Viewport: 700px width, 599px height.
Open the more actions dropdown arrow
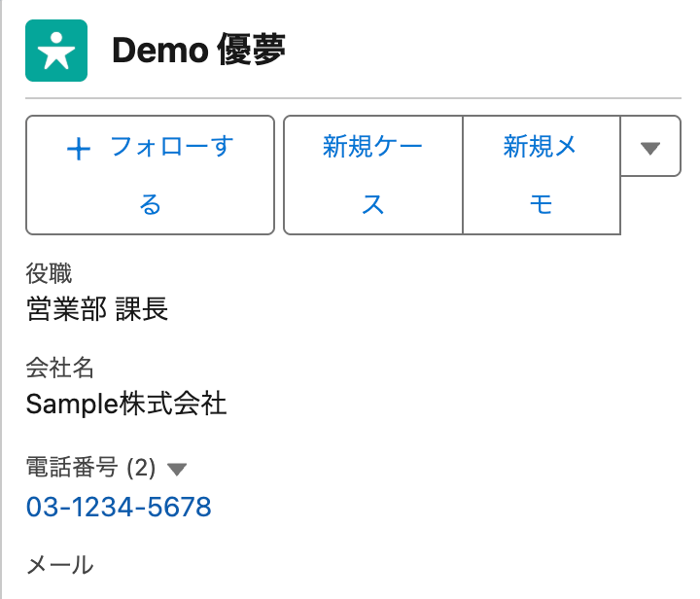point(650,147)
